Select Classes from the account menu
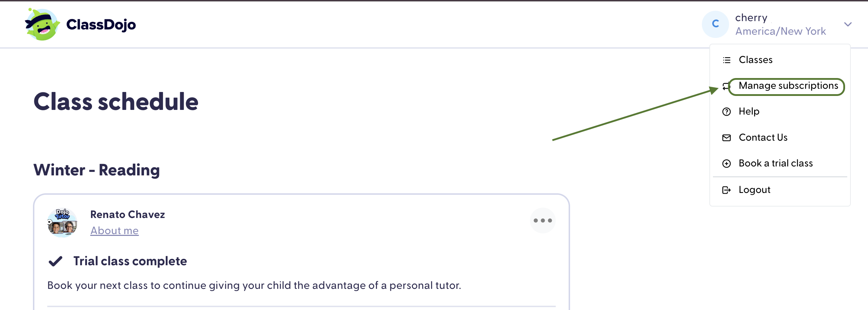 click(x=756, y=60)
